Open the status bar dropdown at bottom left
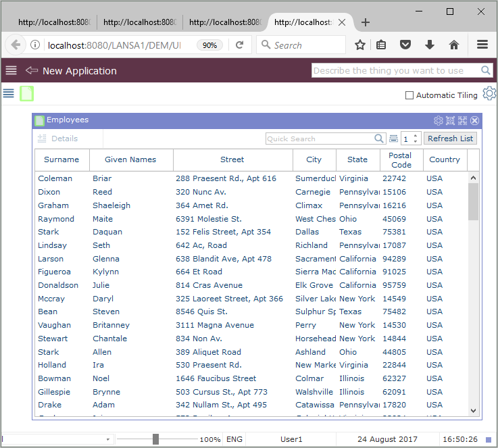The width and height of the screenshot is (498, 448). click(x=108, y=439)
